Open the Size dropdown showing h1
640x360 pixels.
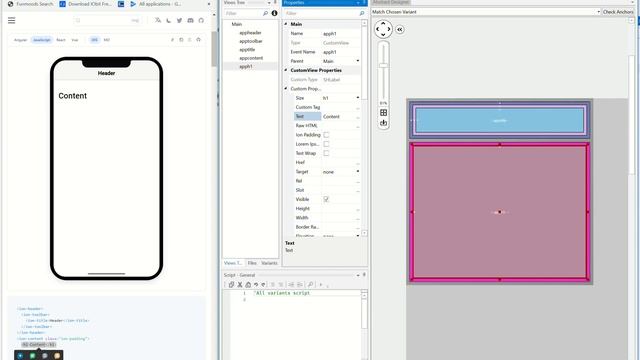[358, 98]
